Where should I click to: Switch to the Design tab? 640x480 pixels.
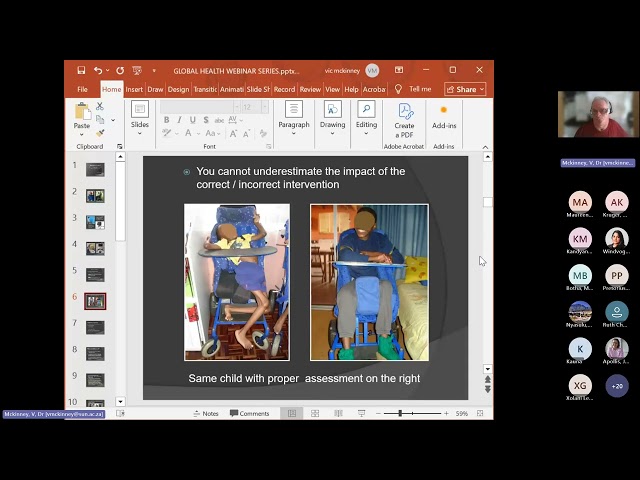point(178,89)
